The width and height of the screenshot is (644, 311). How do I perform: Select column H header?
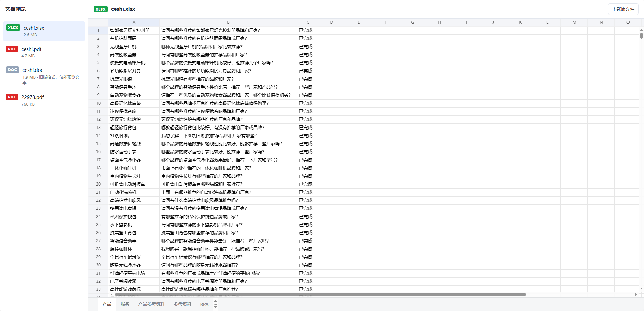[x=440, y=22]
